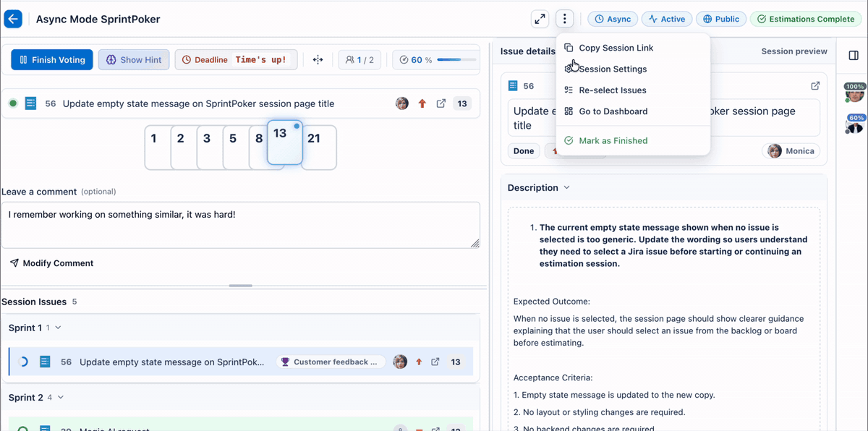Choose Mark as Finished from menu
Screen dimensions: 868x431
[x=633, y=140]
